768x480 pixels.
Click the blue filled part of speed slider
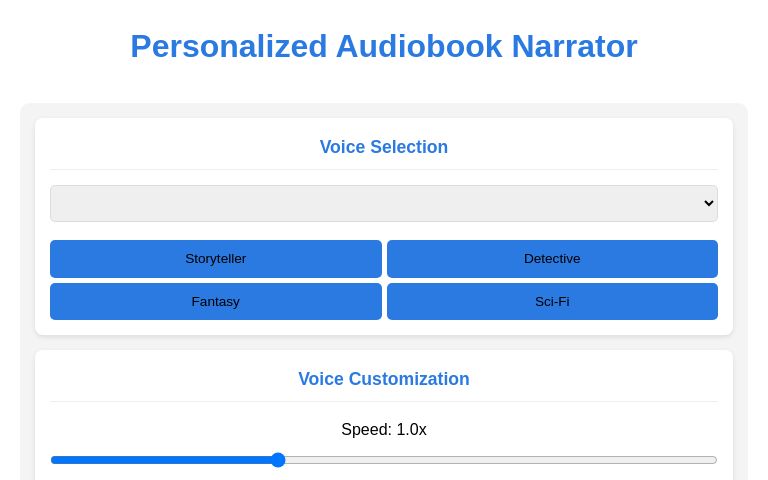tap(160, 460)
